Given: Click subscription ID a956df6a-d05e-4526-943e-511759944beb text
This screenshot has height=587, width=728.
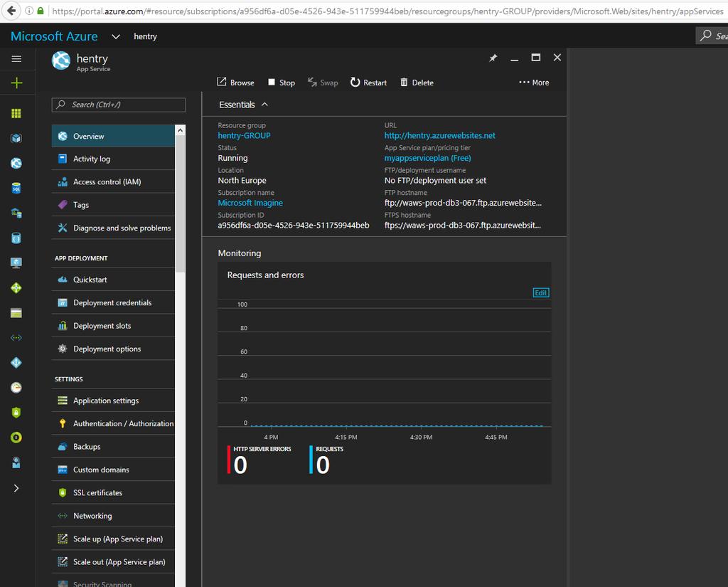Looking at the screenshot, I should point(294,226).
